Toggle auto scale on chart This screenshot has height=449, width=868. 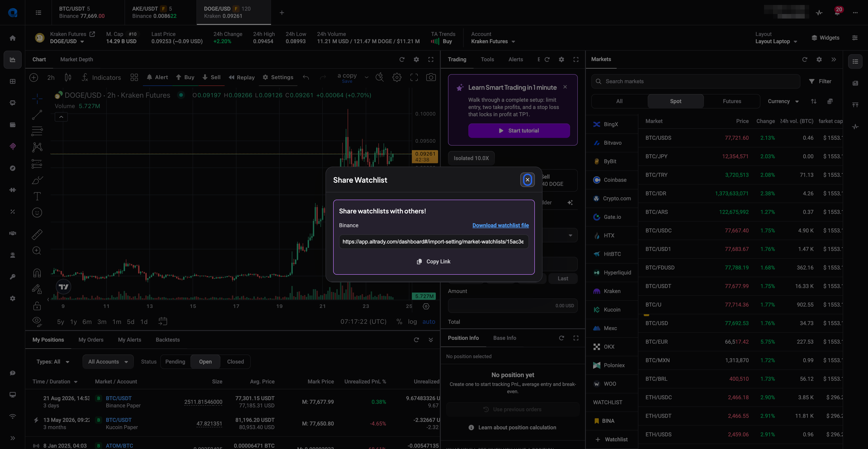429,321
